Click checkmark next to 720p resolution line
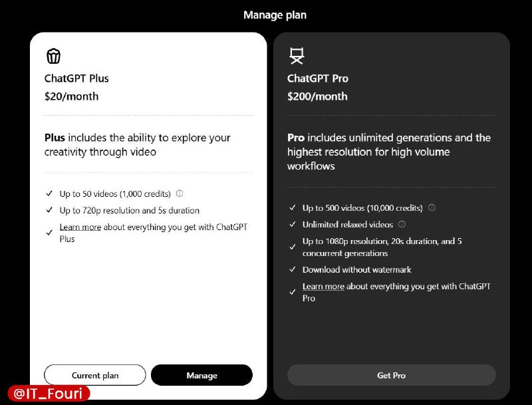The height and width of the screenshot is (405, 532). coord(49,210)
